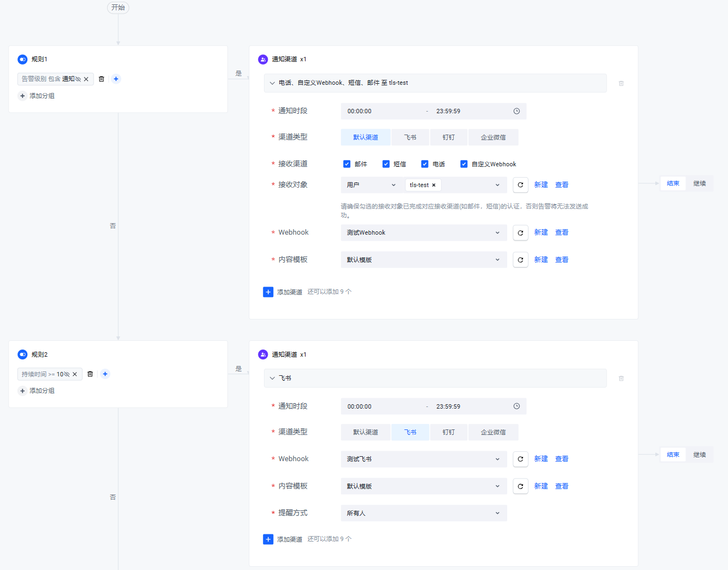Open the time picker clock in 规则2 通知时段
This screenshot has width=728, height=570.
(516, 406)
